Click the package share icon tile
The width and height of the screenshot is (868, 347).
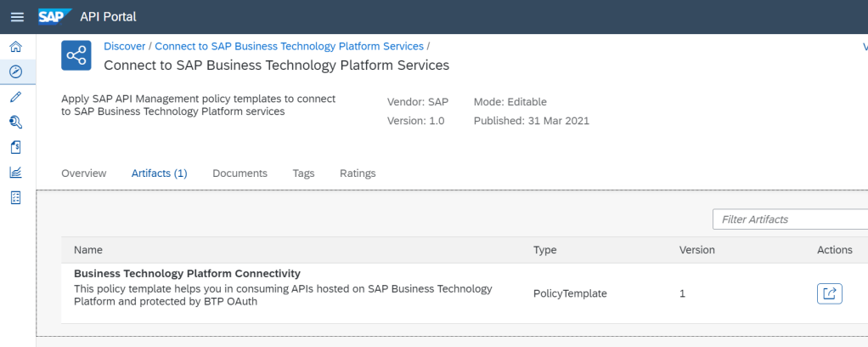point(76,56)
